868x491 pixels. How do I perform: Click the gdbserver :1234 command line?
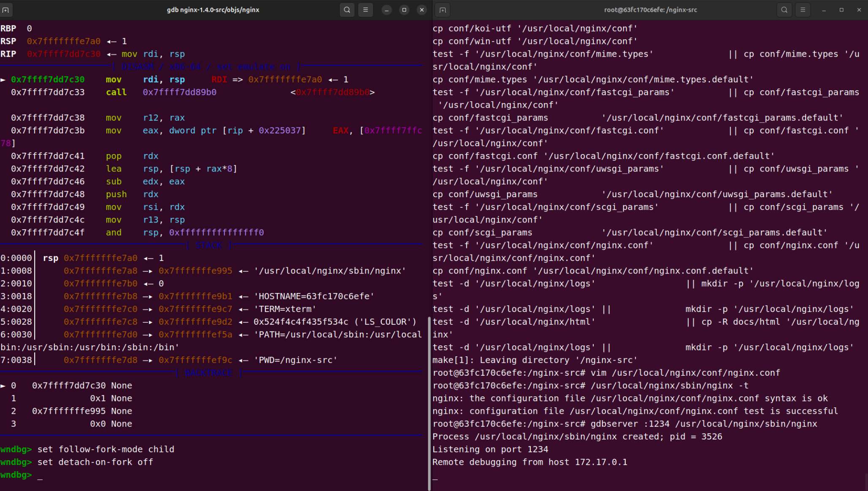(625, 423)
